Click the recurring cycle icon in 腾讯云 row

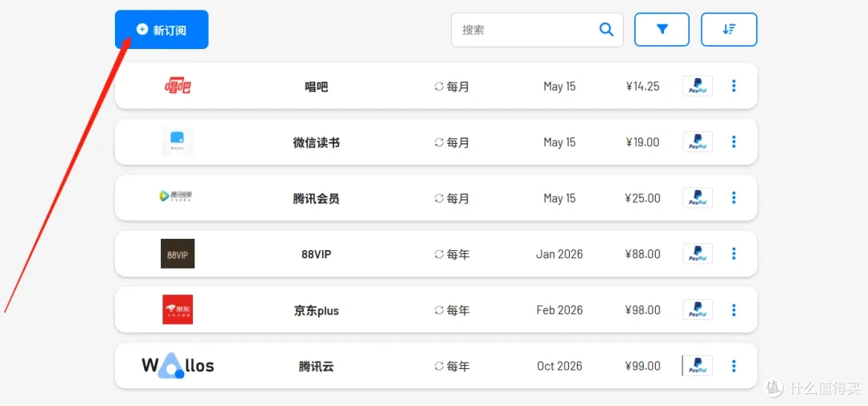pyautogui.click(x=439, y=366)
